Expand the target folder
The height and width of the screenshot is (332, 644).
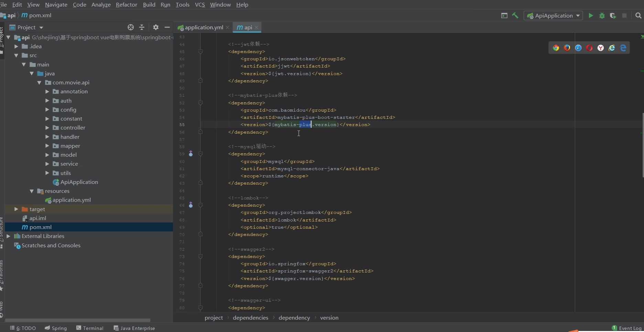(16, 209)
